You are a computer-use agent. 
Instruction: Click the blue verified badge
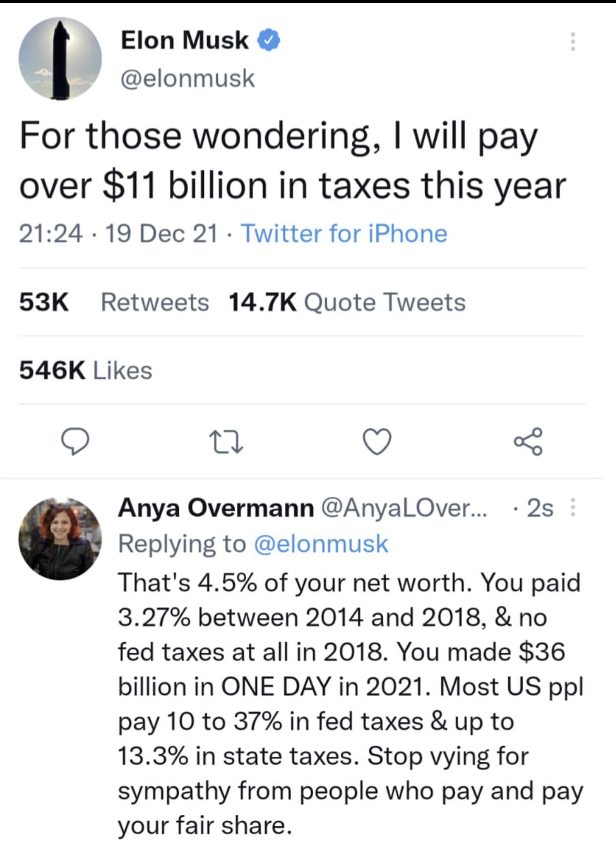[269, 41]
